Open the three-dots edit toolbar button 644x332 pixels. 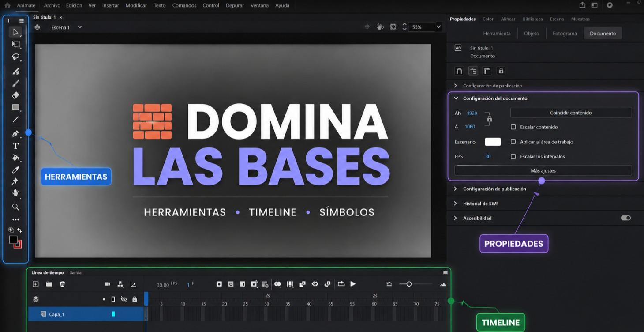point(15,219)
